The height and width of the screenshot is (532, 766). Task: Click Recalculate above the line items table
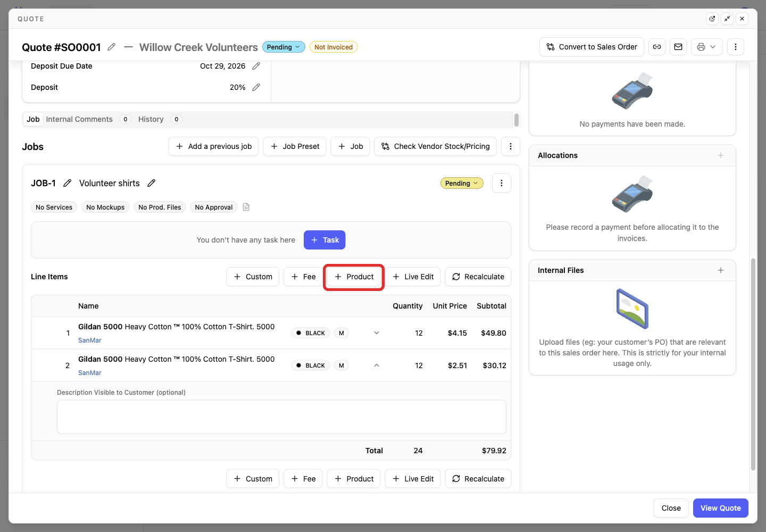click(x=478, y=277)
